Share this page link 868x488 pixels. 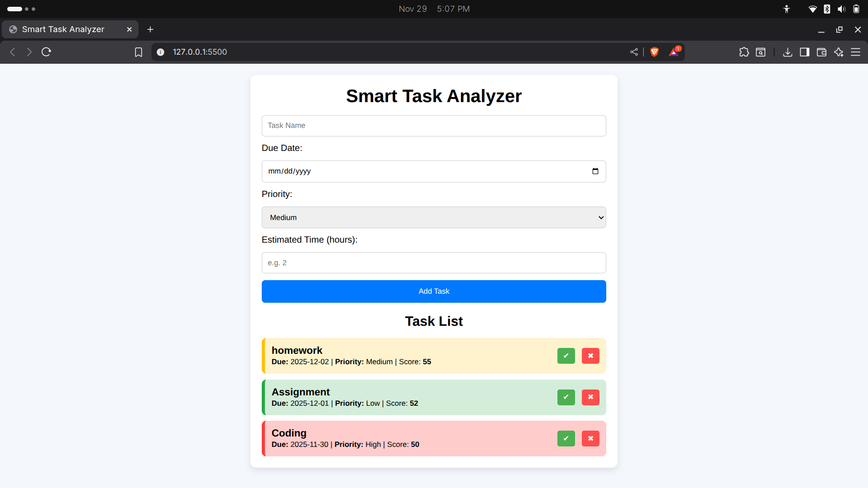coord(634,52)
